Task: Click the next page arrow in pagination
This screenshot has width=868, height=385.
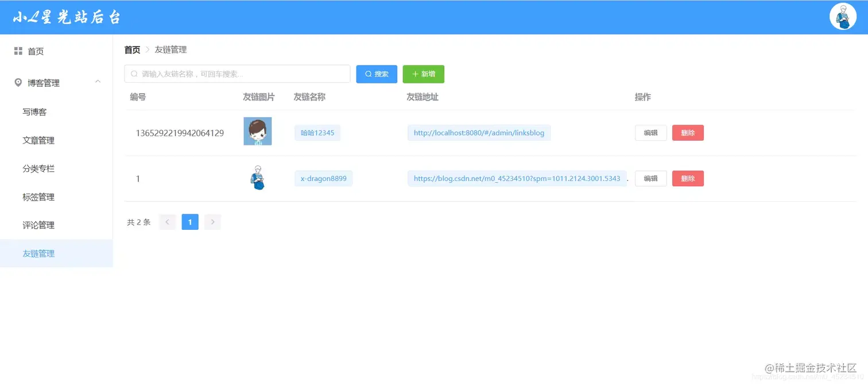Action: click(x=212, y=222)
